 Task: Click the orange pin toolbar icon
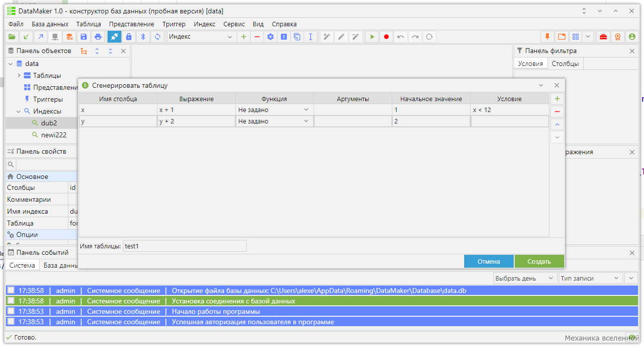pyautogui.click(x=547, y=37)
